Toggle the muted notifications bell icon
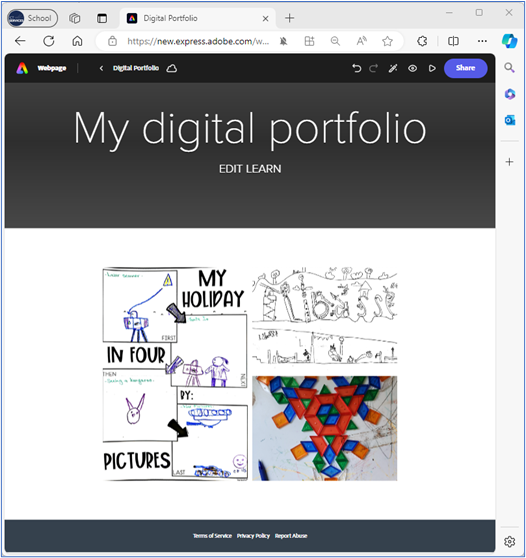The image size is (526, 558). coord(283,41)
